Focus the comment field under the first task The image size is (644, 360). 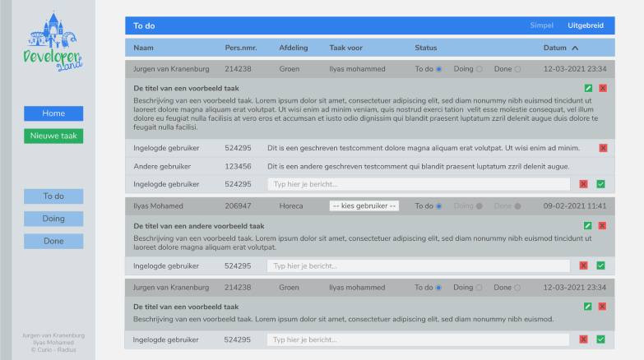pyautogui.click(x=419, y=184)
